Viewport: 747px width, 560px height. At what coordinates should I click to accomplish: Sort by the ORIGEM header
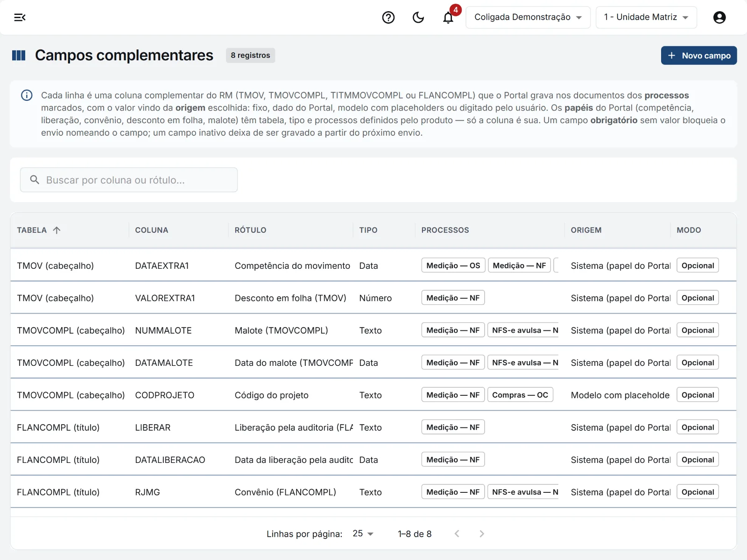(586, 230)
